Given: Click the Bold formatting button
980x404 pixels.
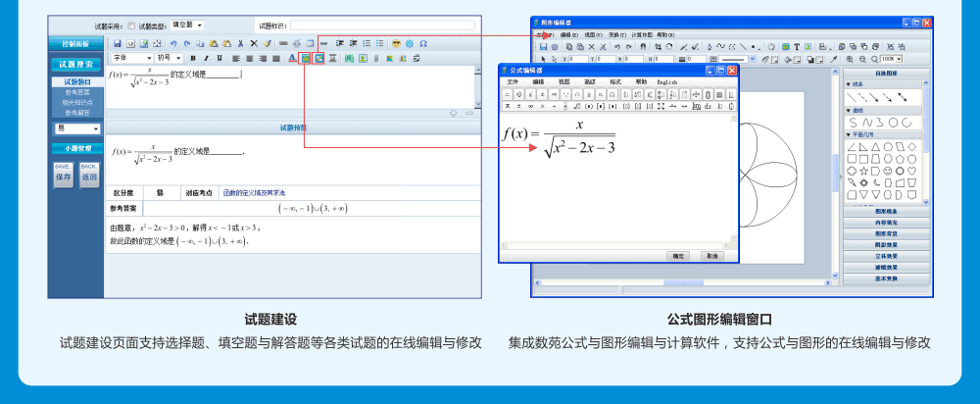Looking at the screenshot, I should [193, 58].
